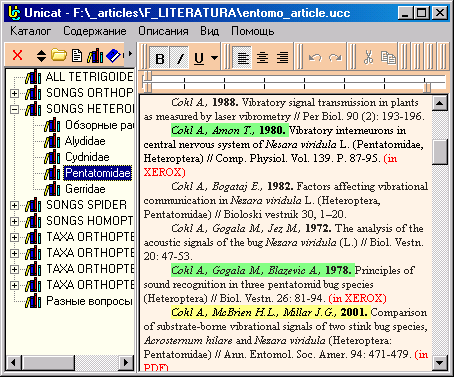Screen dimensions: 454x377
Task: Minimize the Unicat window
Action: coord(406,13)
